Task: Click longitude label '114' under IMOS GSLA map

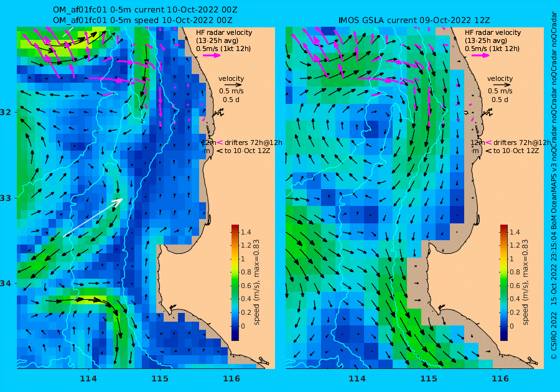Action: [x=357, y=378]
